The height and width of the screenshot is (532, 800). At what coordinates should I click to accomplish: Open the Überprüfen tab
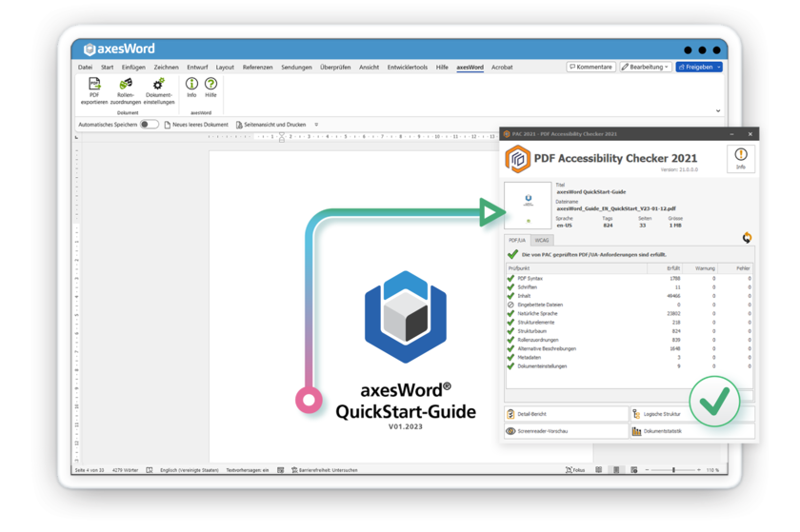pos(335,67)
